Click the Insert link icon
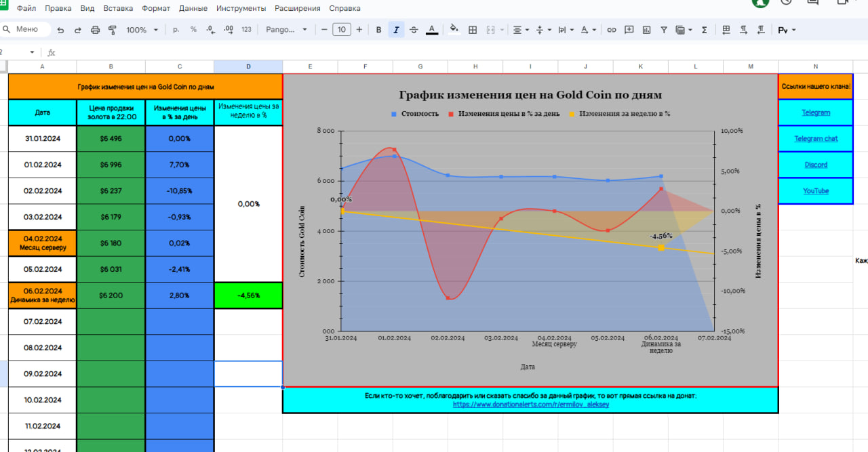 click(x=611, y=30)
